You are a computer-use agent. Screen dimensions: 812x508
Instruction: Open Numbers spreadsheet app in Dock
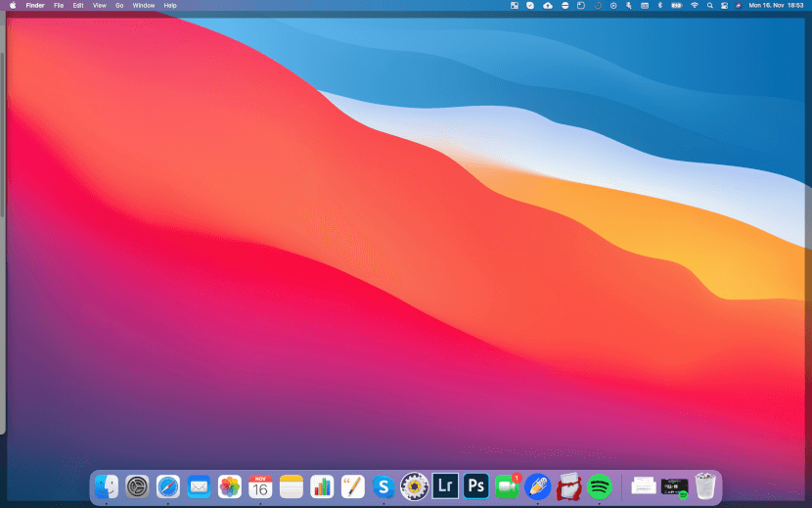322,486
